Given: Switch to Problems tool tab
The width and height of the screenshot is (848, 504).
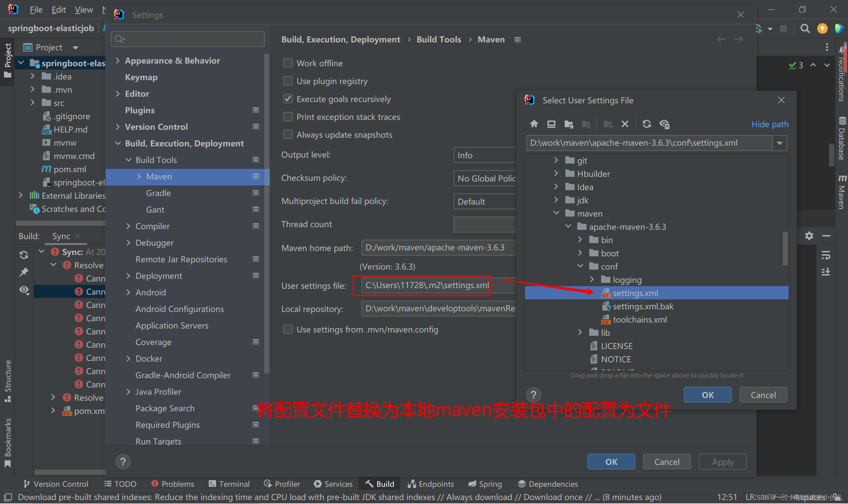Looking at the screenshot, I should 173,483.
